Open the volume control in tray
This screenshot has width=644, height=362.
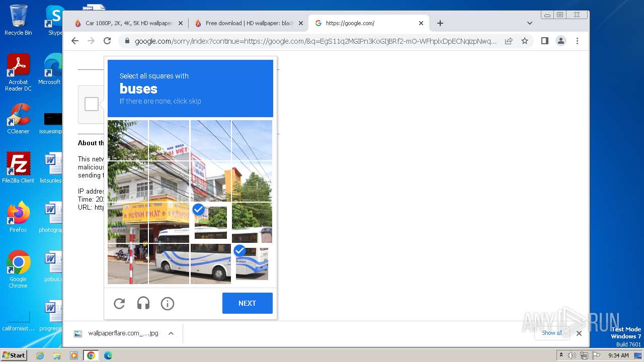coord(572,355)
